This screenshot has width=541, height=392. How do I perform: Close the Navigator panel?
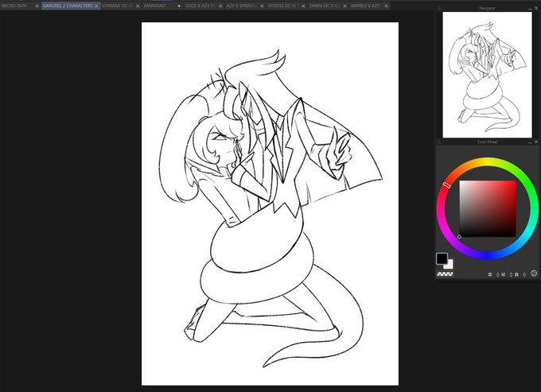click(x=536, y=8)
